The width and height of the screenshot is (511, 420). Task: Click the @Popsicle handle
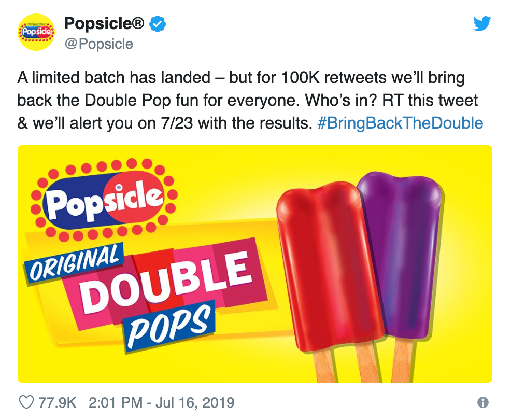pyautogui.click(x=99, y=44)
